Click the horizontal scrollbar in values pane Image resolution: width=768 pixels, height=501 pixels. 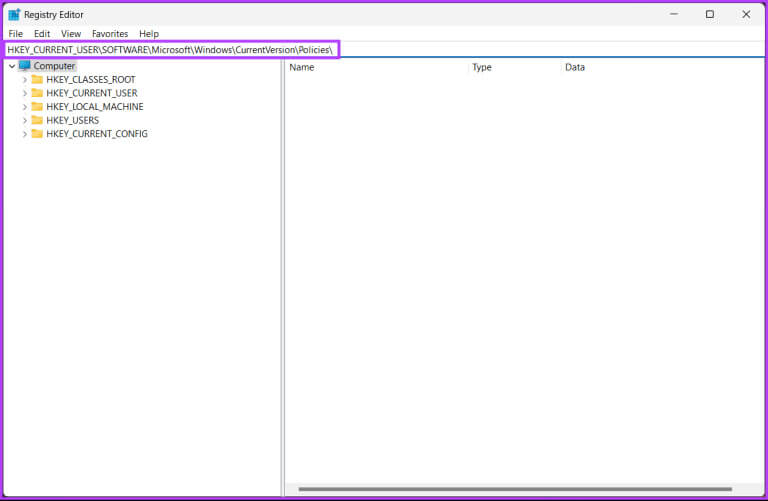[x=515, y=489]
